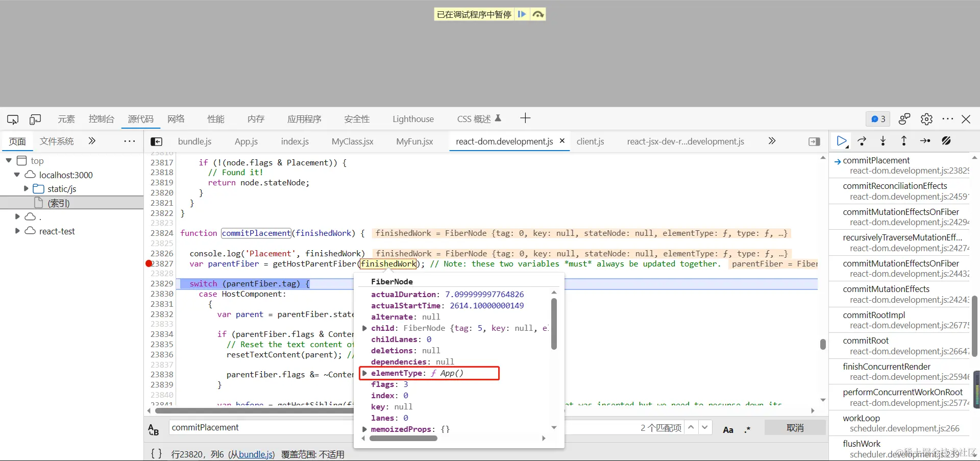Screen dimensions: 980x461
Task: Open DevTools settings with the gear icon
Action: point(926,119)
